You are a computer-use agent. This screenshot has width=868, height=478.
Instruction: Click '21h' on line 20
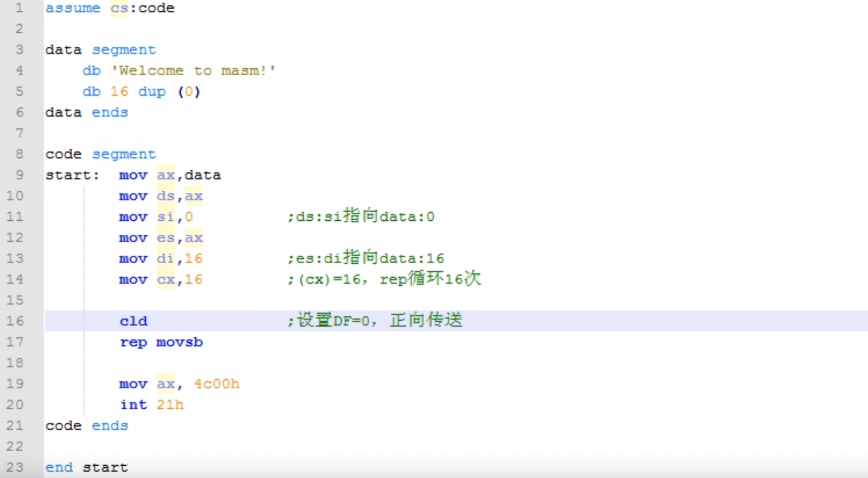(x=170, y=405)
